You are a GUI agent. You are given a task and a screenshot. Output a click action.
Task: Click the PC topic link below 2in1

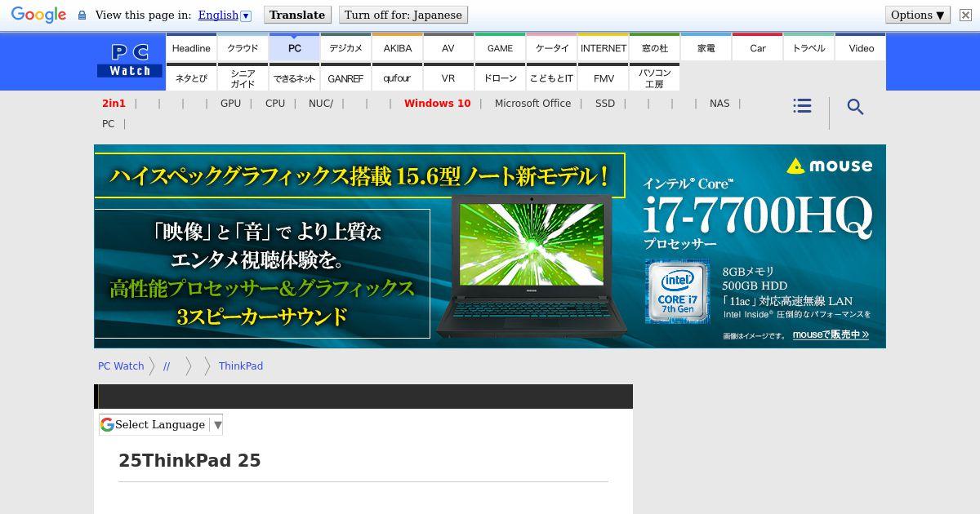pyautogui.click(x=108, y=124)
